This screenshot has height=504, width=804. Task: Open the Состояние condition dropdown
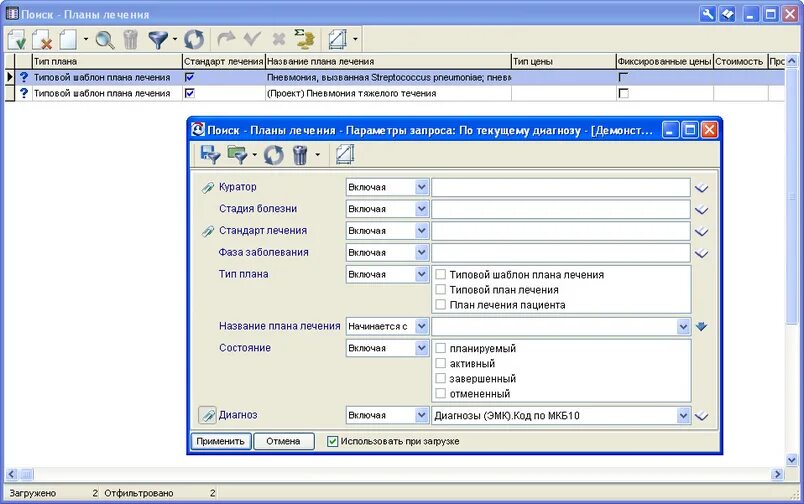[x=421, y=348]
